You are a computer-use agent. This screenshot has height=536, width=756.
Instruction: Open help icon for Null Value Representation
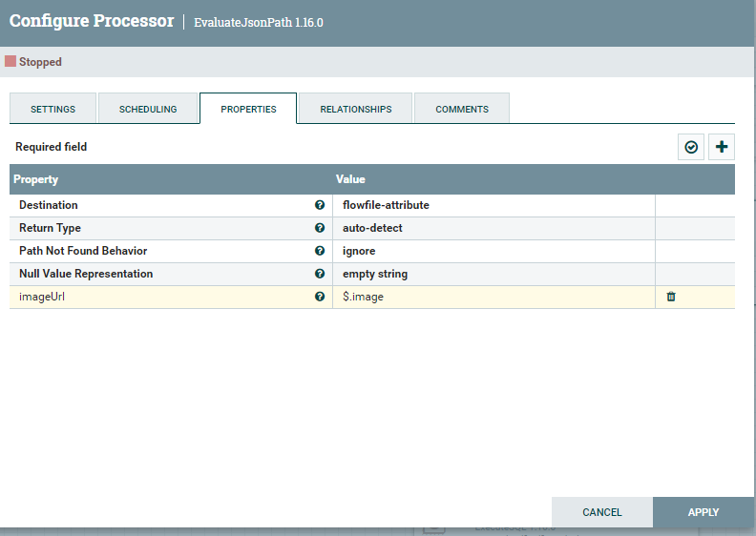coord(319,274)
